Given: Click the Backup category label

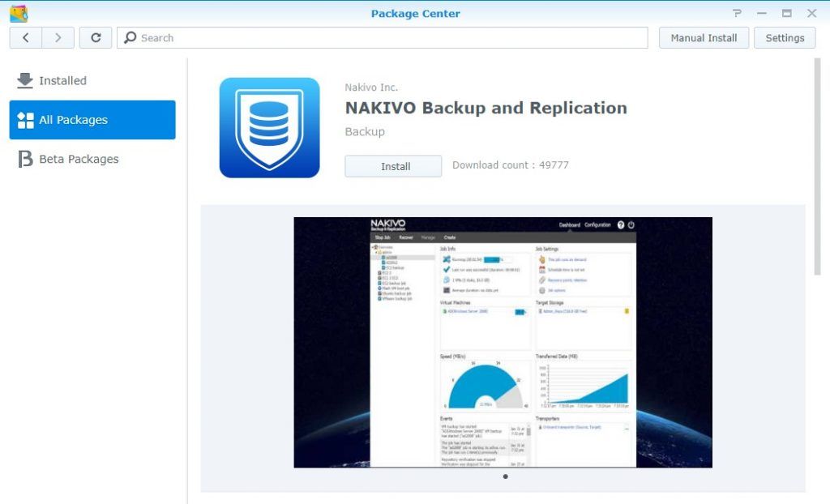Looking at the screenshot, I should pyautogui.click(x=365, y=131).
